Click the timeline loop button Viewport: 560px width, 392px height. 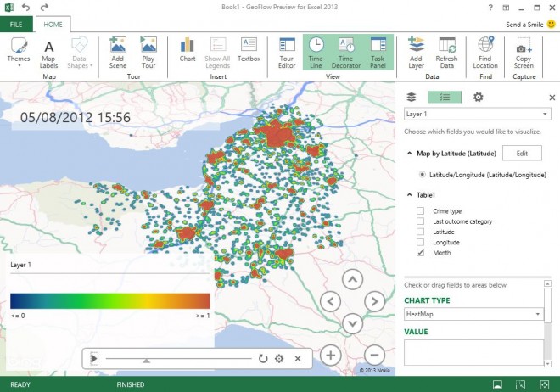point(263,358)
